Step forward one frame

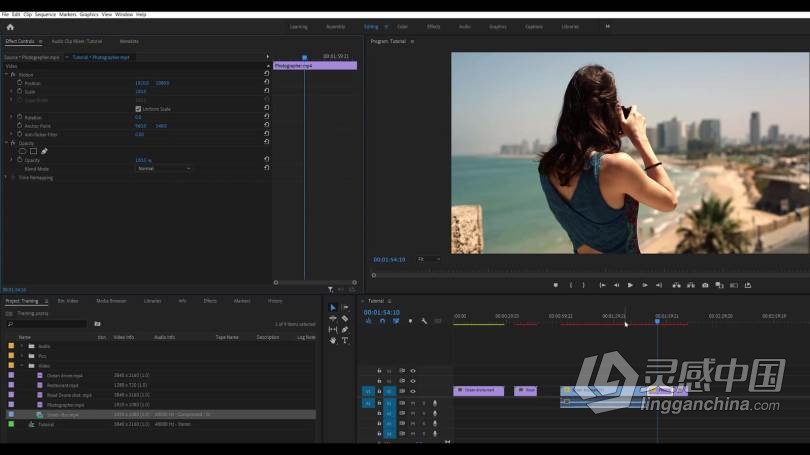[645, 285]
